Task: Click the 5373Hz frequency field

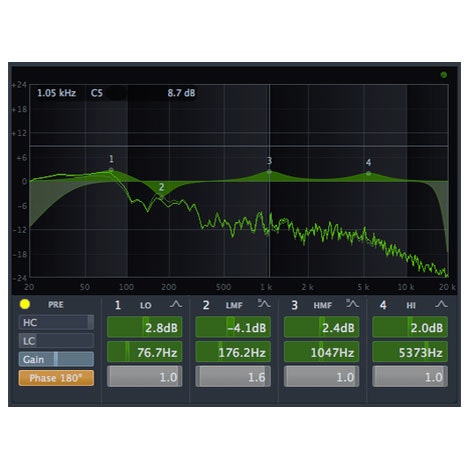Action: coord(410,352)
